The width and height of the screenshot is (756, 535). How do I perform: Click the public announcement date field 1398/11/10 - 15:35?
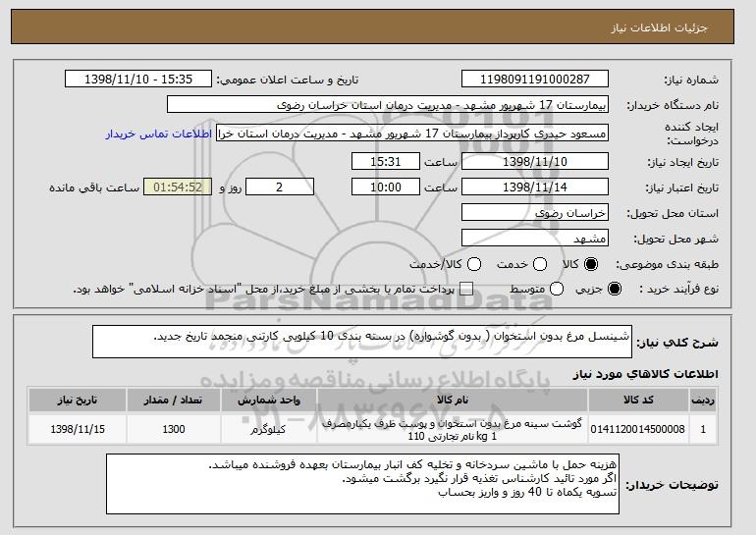click(138, 80)
